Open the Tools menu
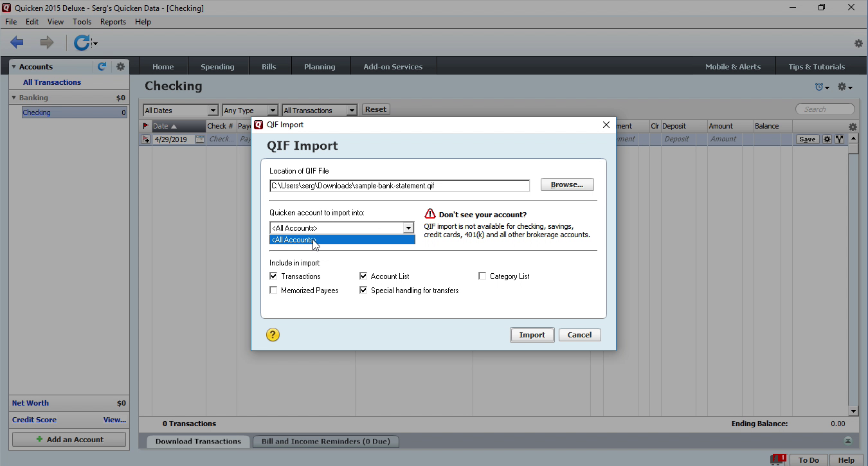 pyautogui.click(x=82, y=22)
